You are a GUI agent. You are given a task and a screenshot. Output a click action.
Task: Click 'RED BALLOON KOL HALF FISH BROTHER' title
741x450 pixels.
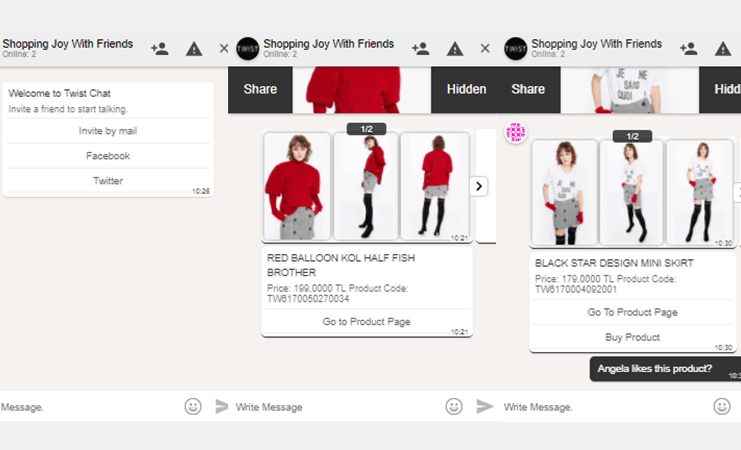tap(341, 265)
